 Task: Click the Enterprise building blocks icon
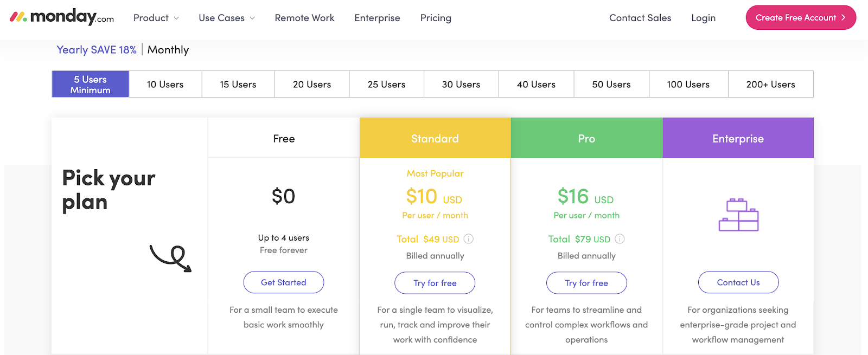coord(738,215)
